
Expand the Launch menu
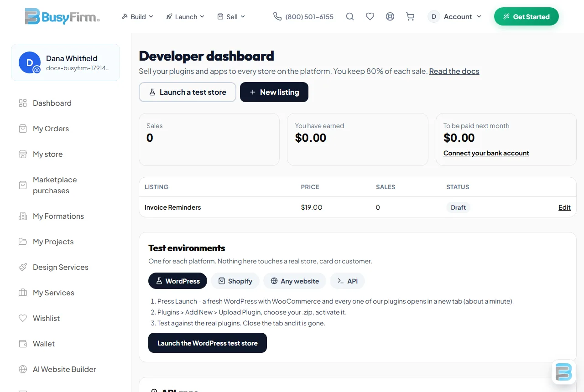click(185, 16)
